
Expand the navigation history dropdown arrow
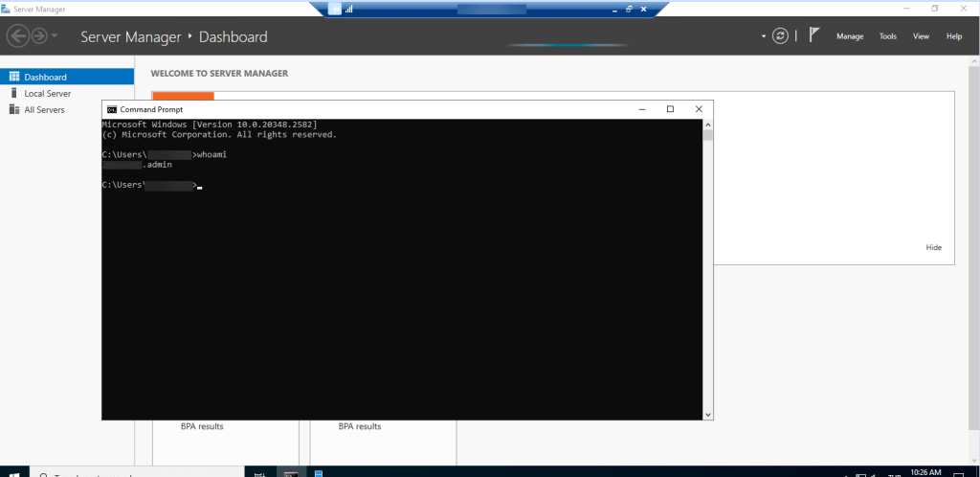point(55,36)
